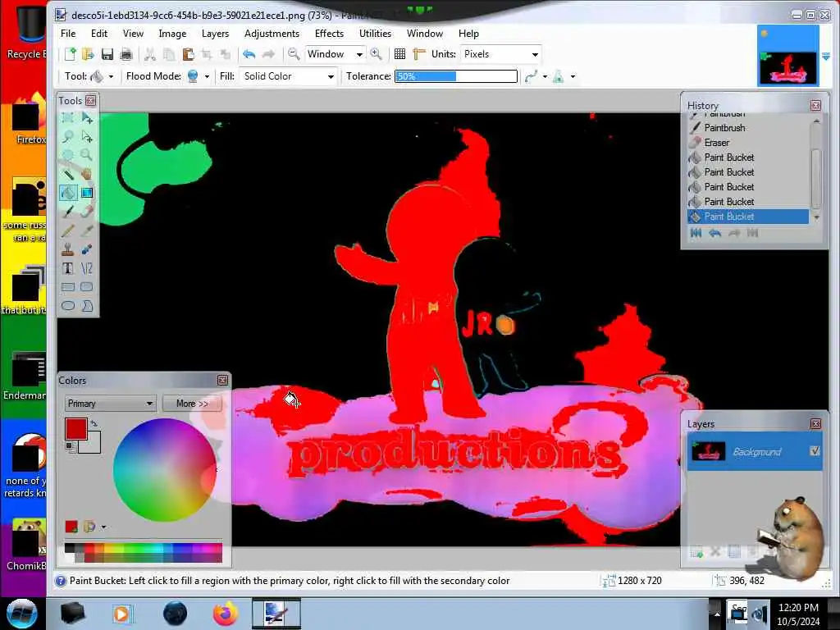Select the Paintbrush tool
Image resolution: width=840 pixels, height=630 pixels.
[67, 212]
